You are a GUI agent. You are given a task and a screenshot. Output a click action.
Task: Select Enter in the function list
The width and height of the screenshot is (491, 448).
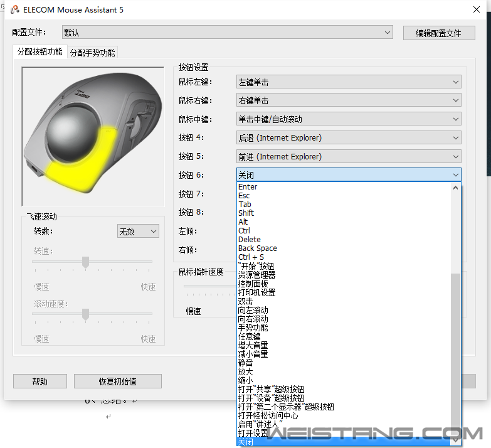344,187
